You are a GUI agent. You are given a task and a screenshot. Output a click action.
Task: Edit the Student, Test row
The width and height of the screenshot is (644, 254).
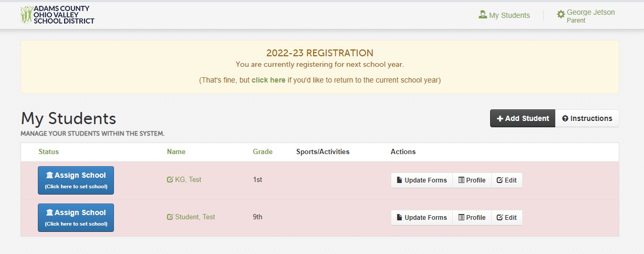pos(507,218)
